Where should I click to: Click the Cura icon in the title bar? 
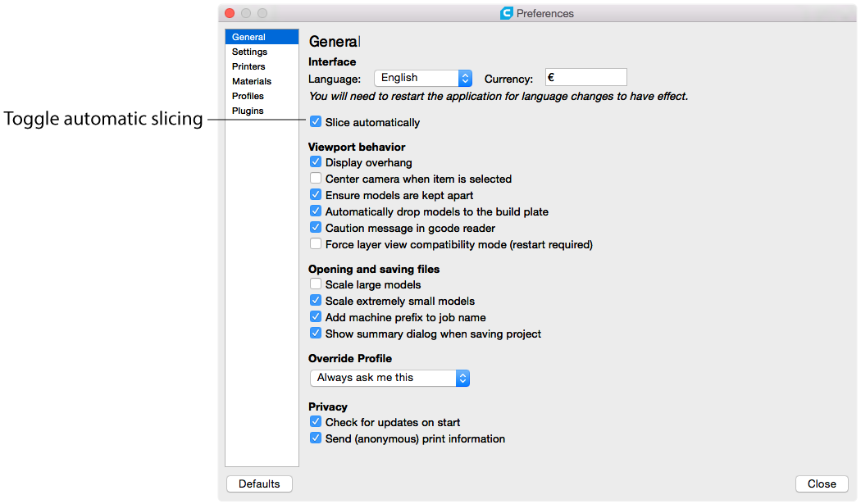click(506, 13)
